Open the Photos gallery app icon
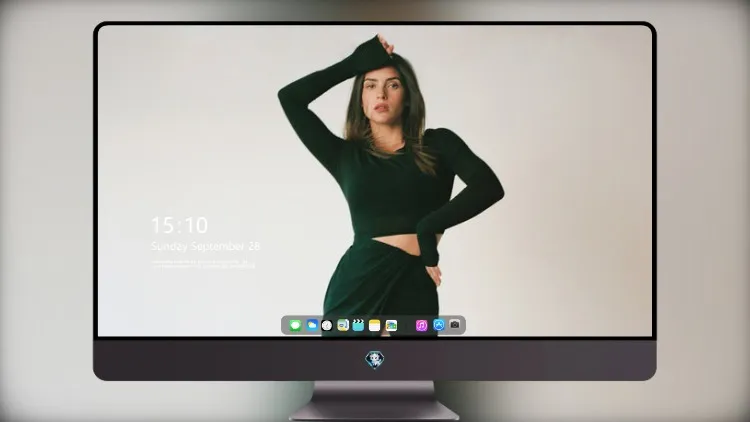The height and width of the screenshot is (422, 750). [391, 325]
